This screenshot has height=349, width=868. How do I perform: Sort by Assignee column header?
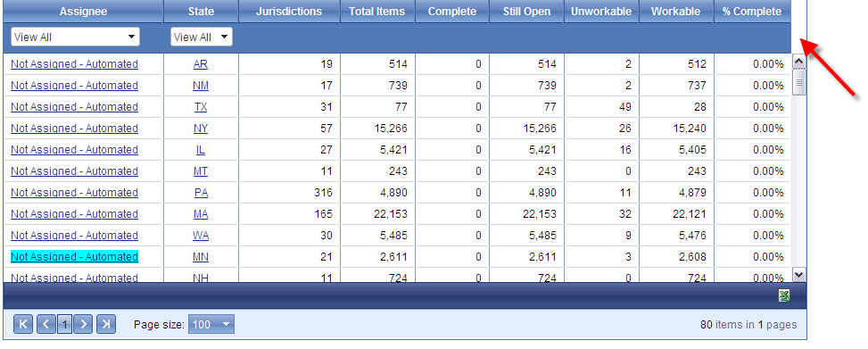pos(83,11)
